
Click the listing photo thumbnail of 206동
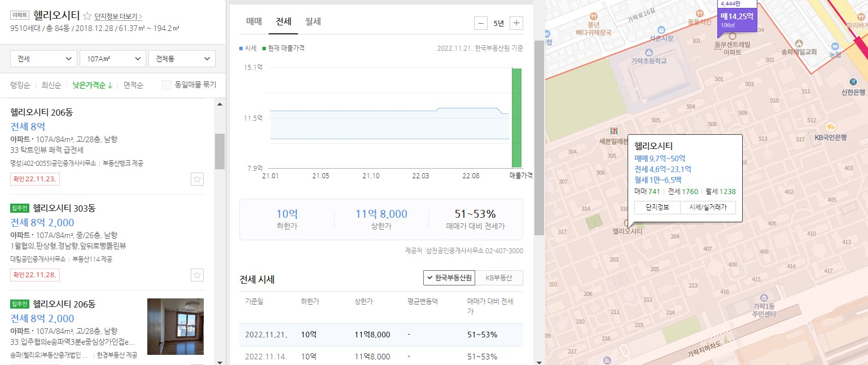(x=176, y=327)
